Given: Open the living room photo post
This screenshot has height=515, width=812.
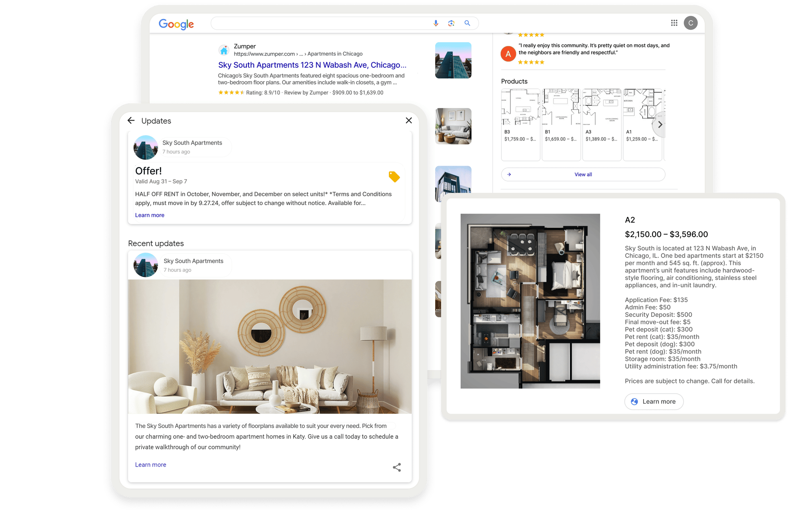Looking at the screenshot, I should 270,346.
